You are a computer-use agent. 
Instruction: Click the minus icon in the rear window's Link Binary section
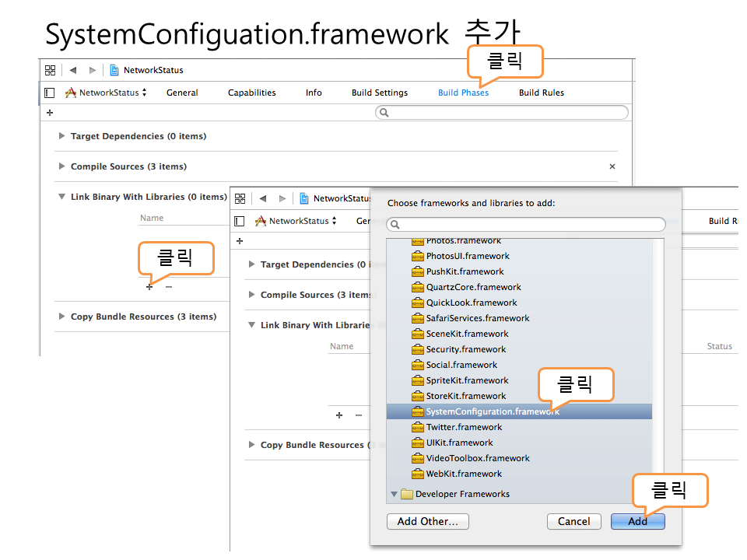[x=169, y=287]
